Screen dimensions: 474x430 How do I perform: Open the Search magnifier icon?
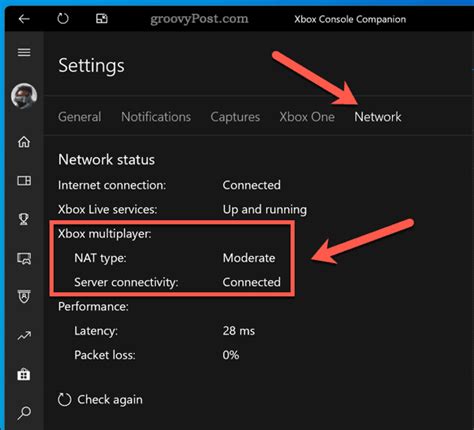(x=24, y=413)
